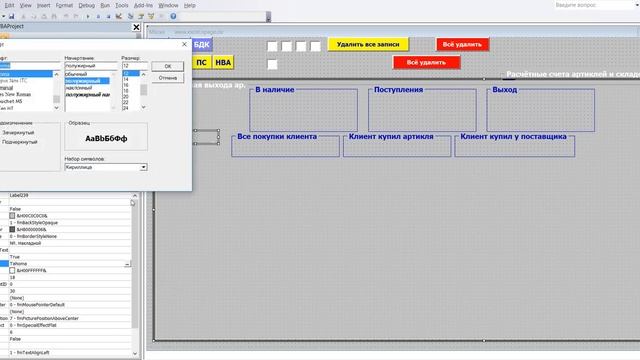Screen dimensions: 640x360
Task: Open the Run menu
Action: [x=105, y=5]
